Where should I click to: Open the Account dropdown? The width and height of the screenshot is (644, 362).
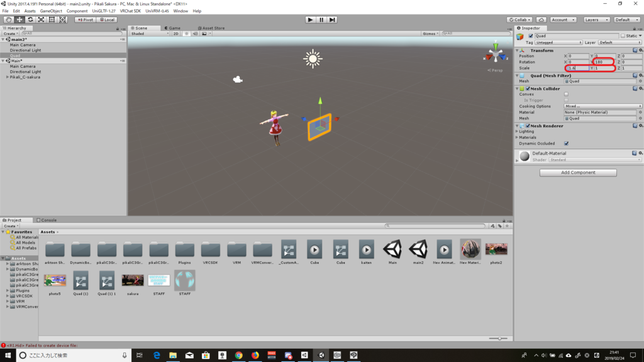563,19
